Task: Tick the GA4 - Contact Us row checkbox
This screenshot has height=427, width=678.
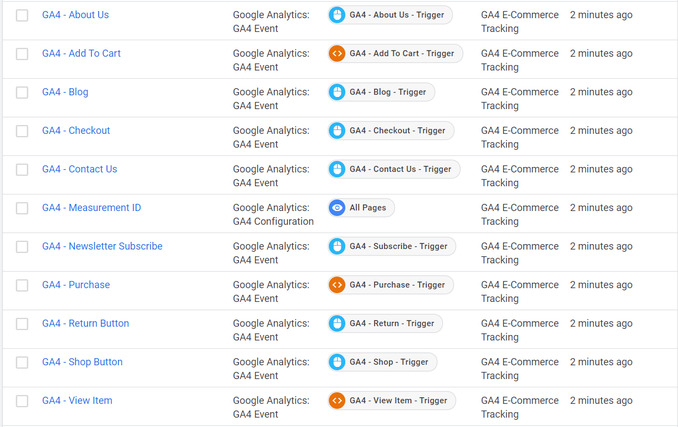Action: (x=22, y=169)
